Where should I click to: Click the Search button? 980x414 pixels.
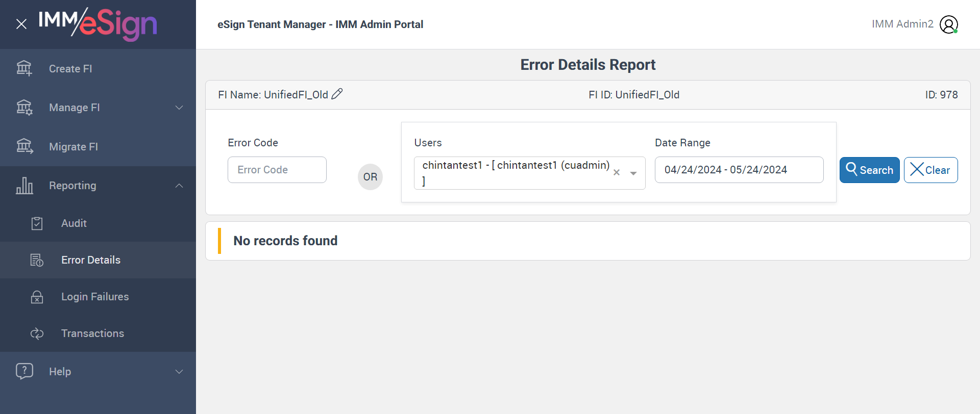point(869,170)
